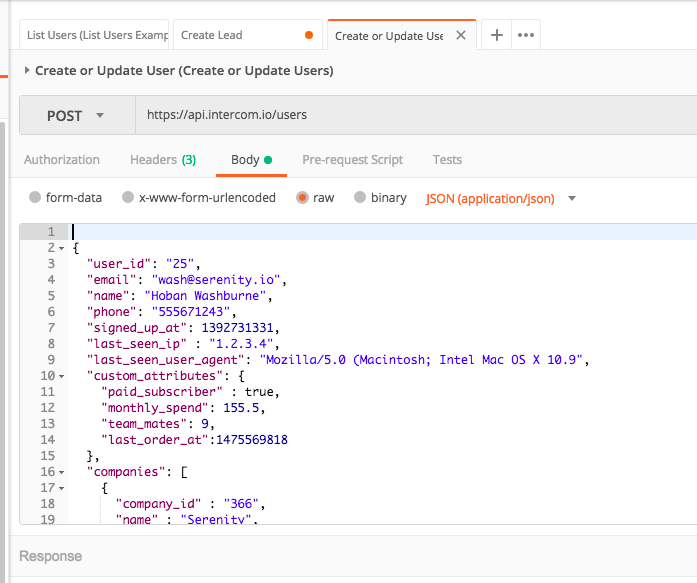Open the three-dots tab options menu

526,35
